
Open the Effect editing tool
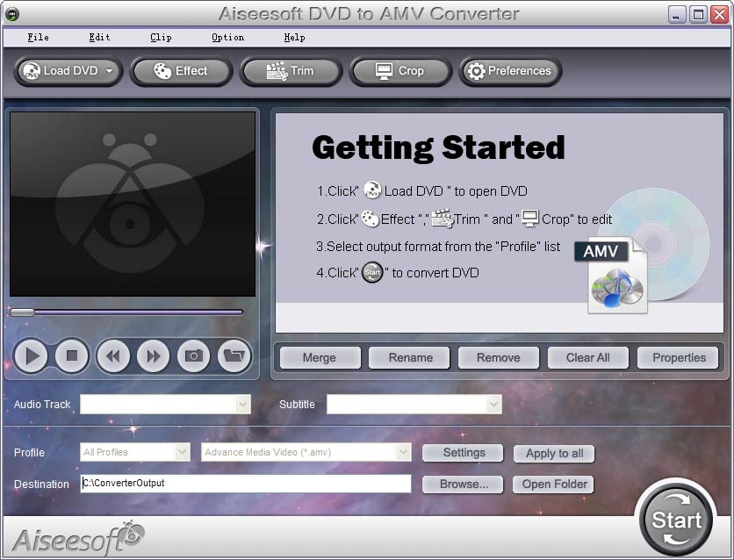pos(181,71)
